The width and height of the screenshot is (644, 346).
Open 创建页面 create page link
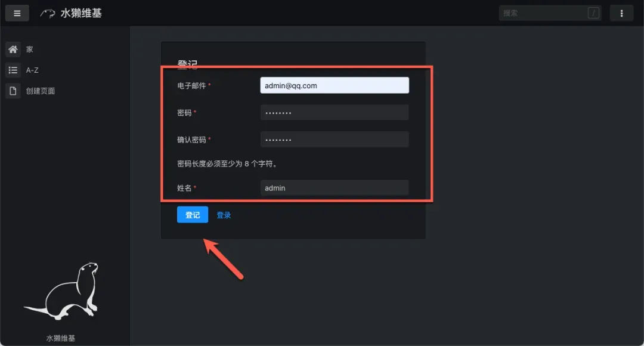[41, 91]
